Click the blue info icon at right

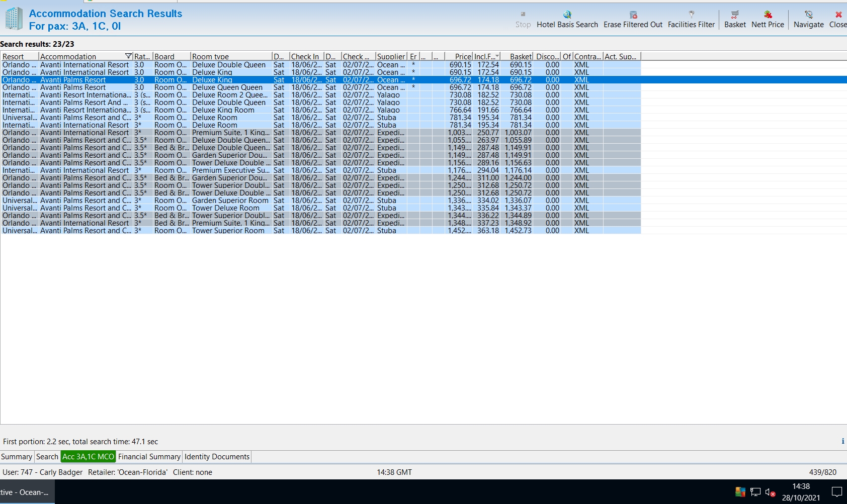[x=842, y=441]
